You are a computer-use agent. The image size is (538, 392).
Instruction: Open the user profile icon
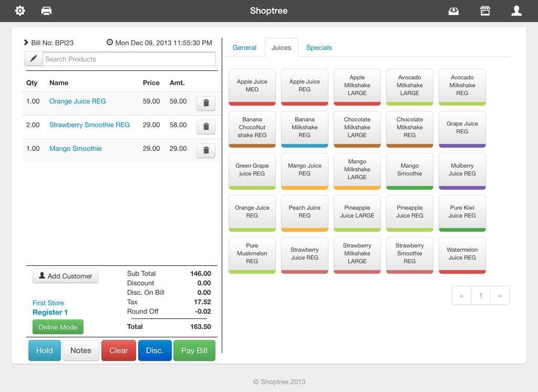click(x=516, y=11)
